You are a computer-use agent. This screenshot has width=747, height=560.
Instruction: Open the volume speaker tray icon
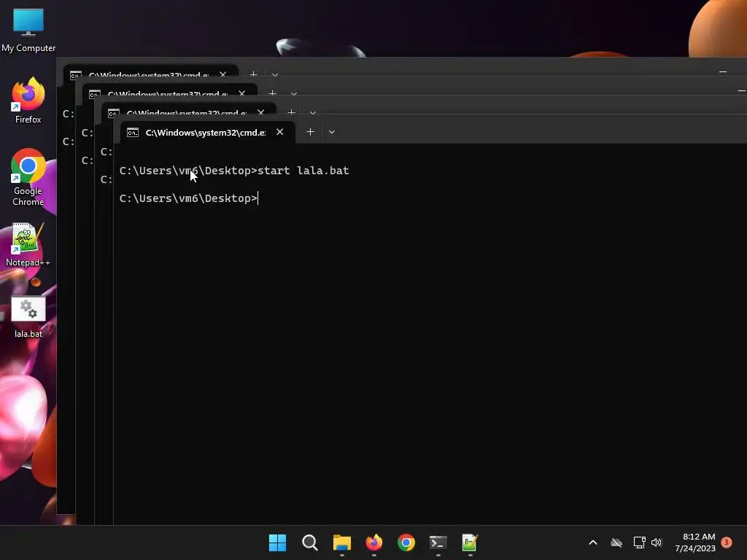pyautogui.click(x=657, y=542)
